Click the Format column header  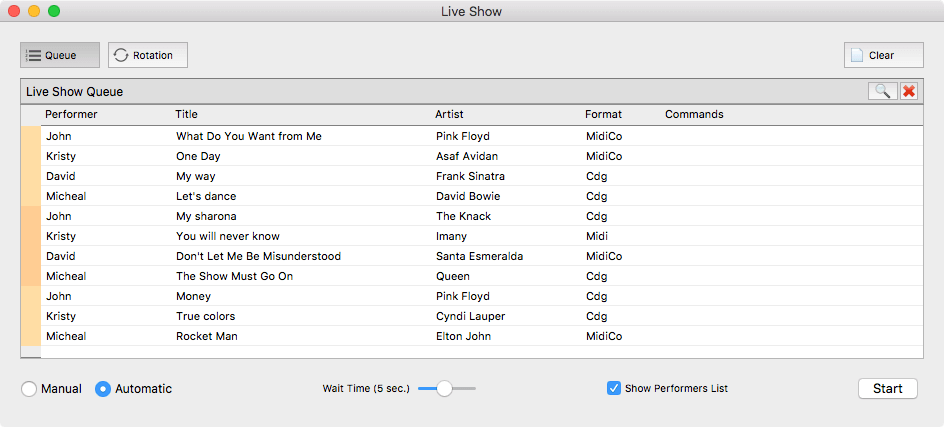[x=603, y=114]
